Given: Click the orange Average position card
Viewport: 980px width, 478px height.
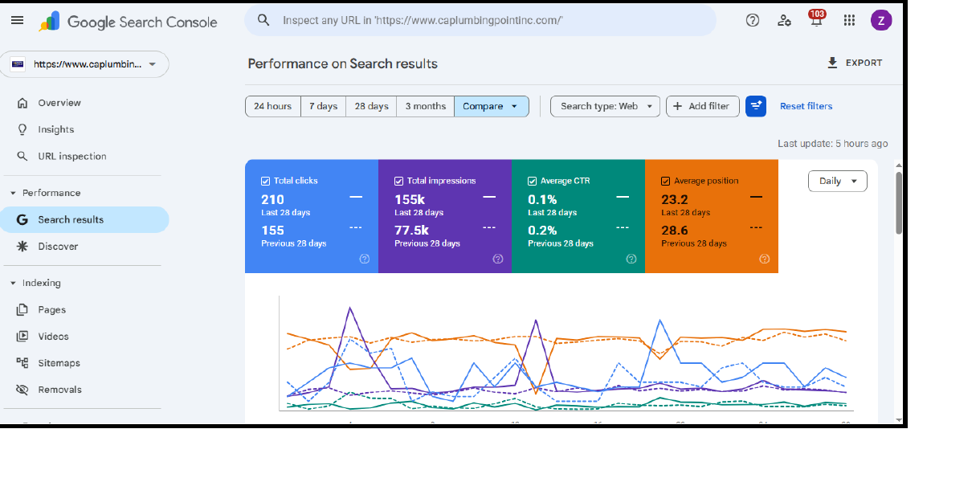Looking at the screenshot, I should (x=712, y=216).
